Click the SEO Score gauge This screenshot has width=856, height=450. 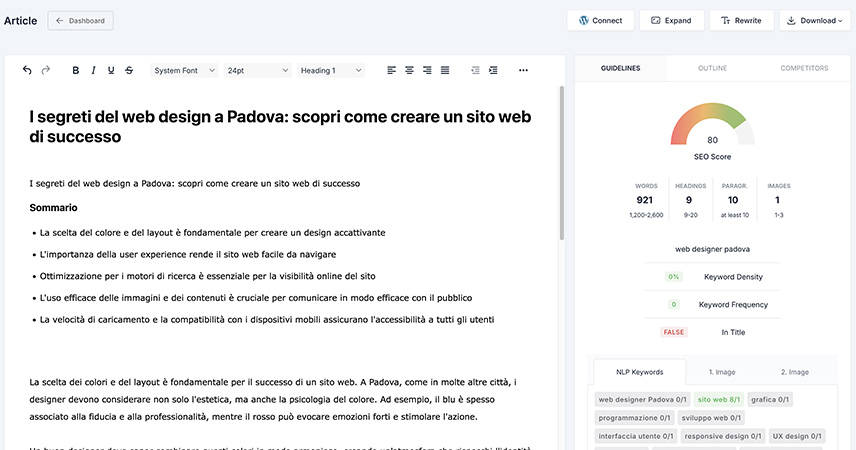[x=712, y=128]
